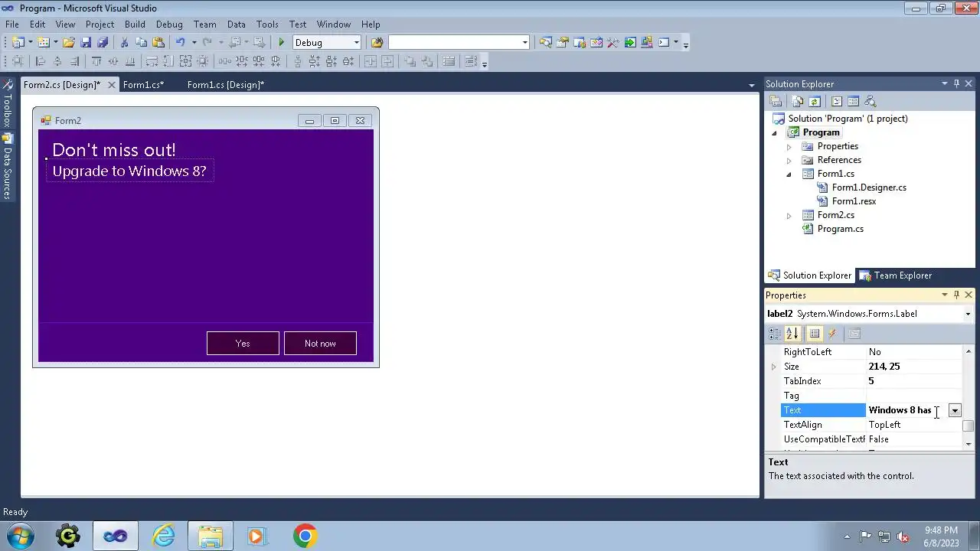Expand the References node
980x551 pixels.
pos(789,161)
